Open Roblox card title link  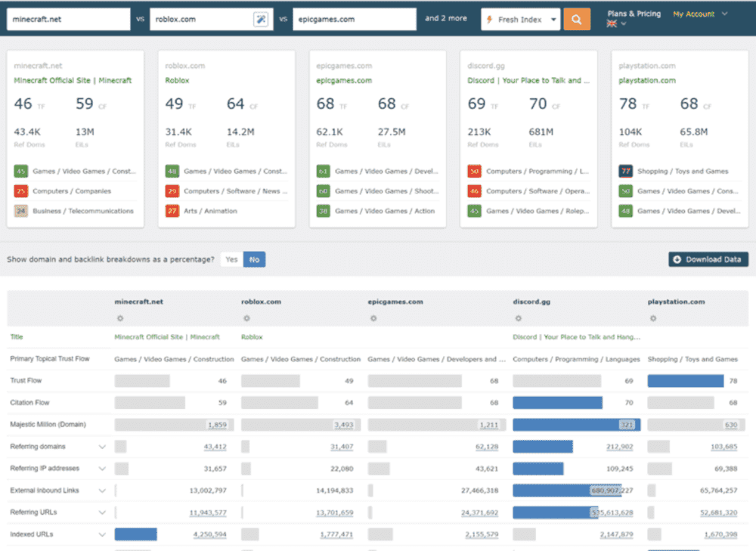177,81
